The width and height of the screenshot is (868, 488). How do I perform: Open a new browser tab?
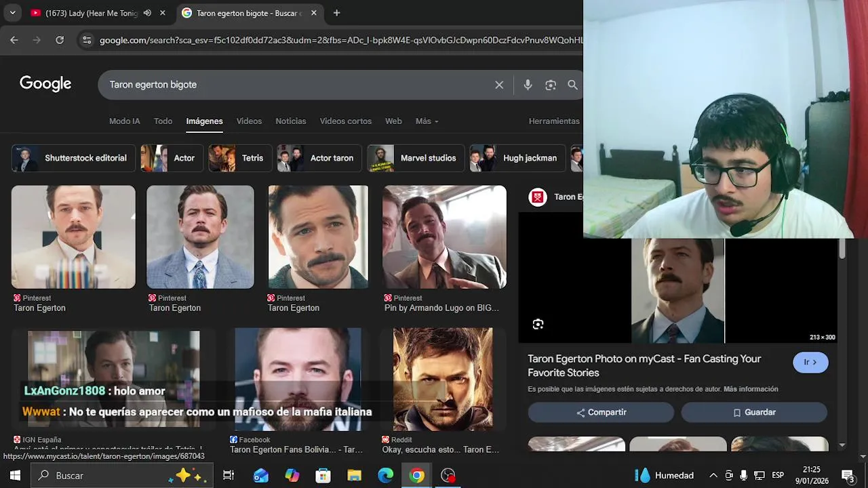tap(336, 13)
